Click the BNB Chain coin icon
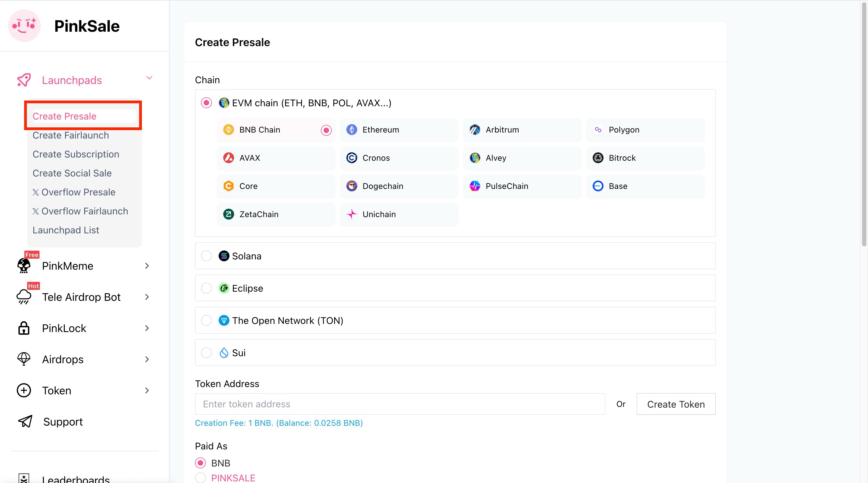 (x=229, y=130)
